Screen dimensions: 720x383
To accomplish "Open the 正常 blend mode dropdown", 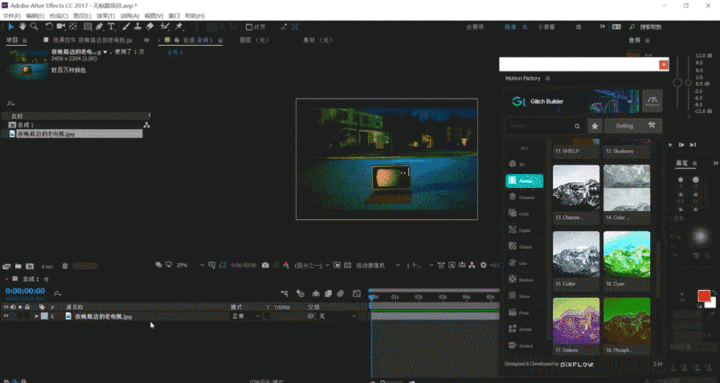I will point(246,316).
